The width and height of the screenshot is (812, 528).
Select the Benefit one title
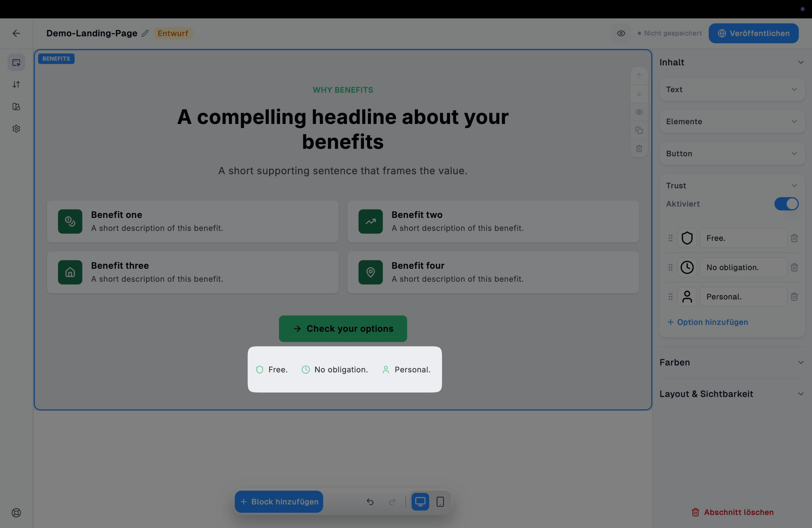click(117, 215)
